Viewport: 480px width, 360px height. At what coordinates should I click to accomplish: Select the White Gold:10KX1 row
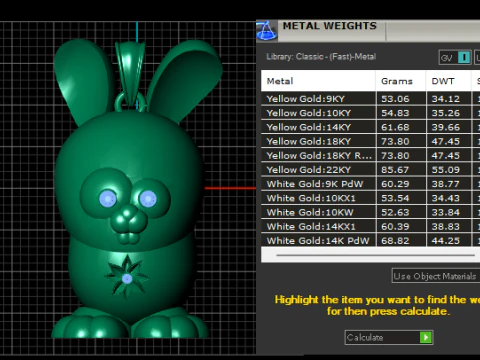(370, 198)
